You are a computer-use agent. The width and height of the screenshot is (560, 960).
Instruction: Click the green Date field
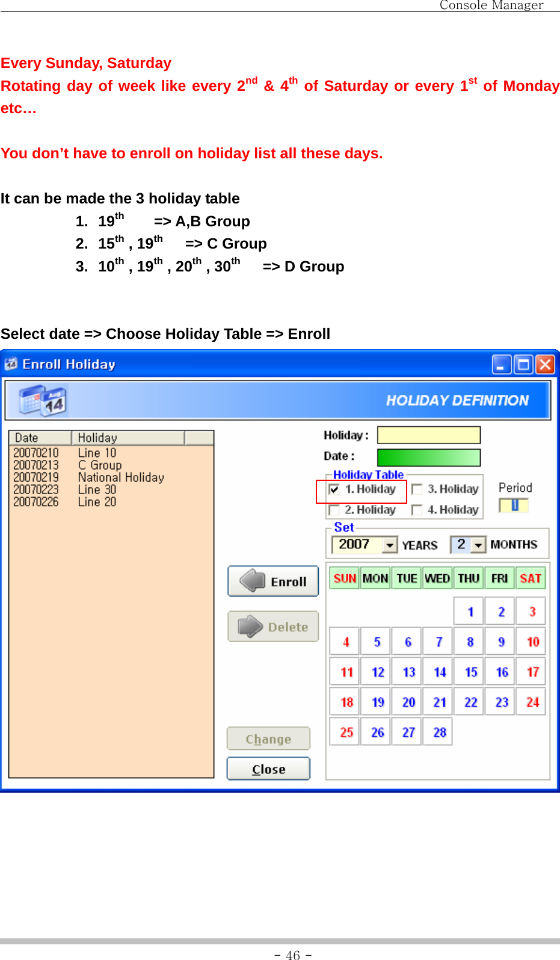point(429,457)
